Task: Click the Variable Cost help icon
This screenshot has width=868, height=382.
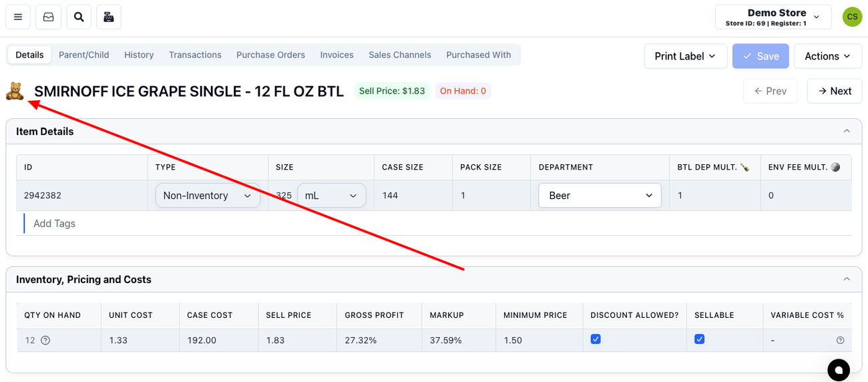Action: click(x=840, y=341)
